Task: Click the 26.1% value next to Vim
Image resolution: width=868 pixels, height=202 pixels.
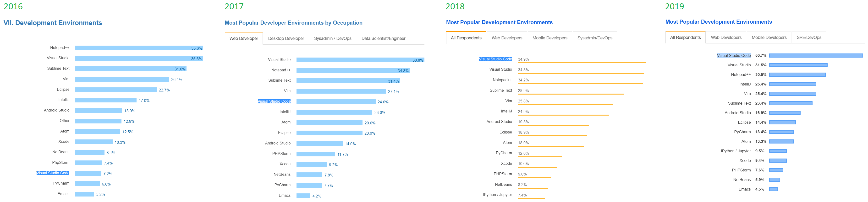Action: tap(176, 80)
